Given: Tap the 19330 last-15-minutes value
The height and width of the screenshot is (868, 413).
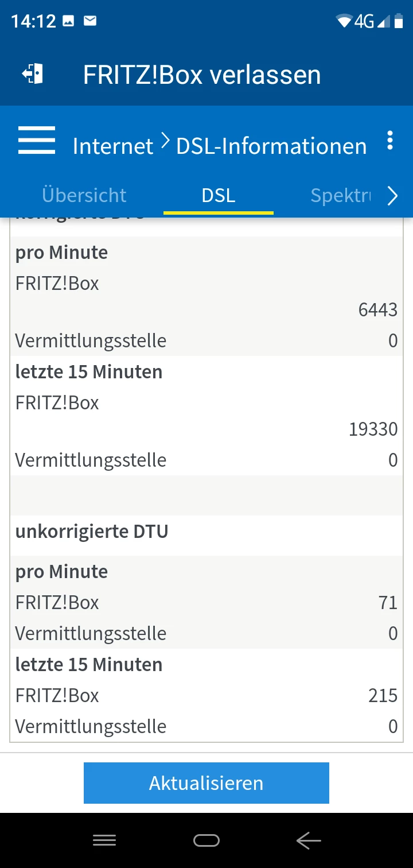Looking at the screenshot, I should pos(373,429).
